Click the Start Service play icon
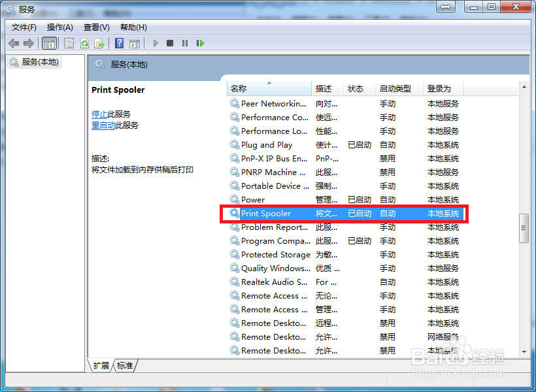536x392 pixels. 156,43
